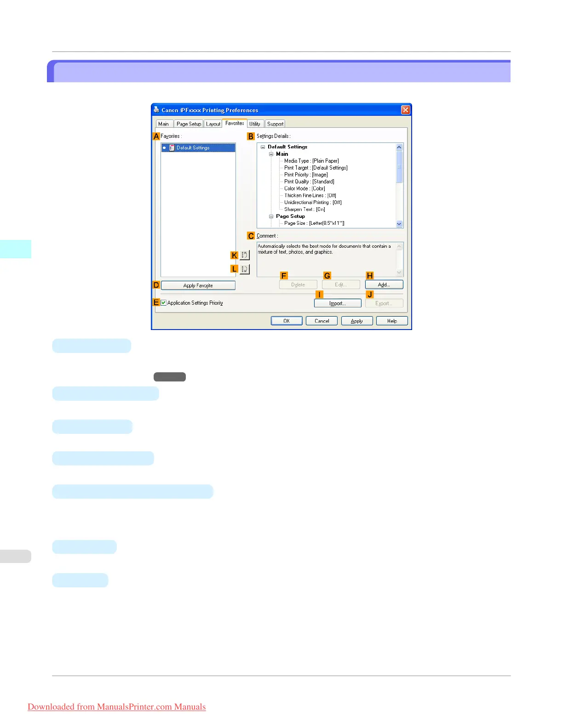This screenshot has width=563, height=728.
Task: Click the Apply button
Action: tap(357, 321)
